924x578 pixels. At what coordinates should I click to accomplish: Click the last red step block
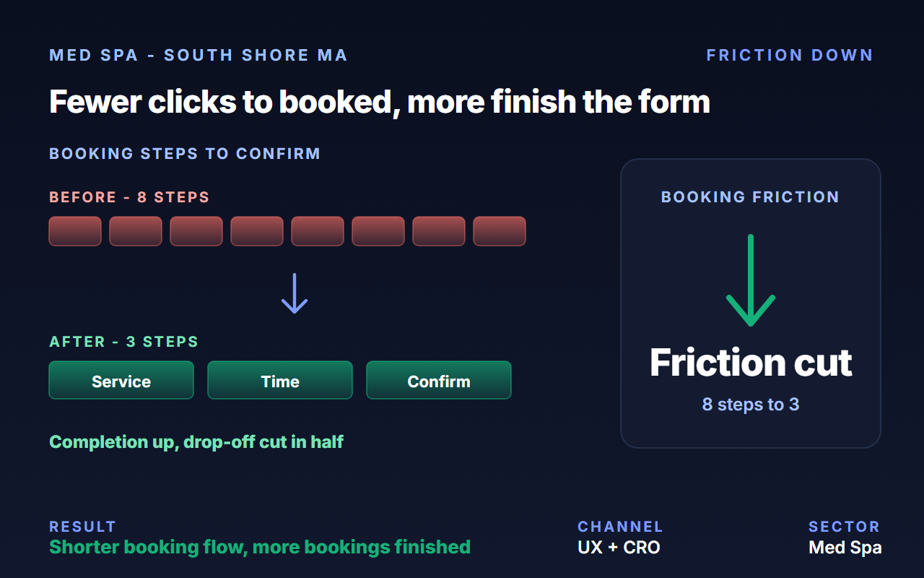click(x=500, y=231)
